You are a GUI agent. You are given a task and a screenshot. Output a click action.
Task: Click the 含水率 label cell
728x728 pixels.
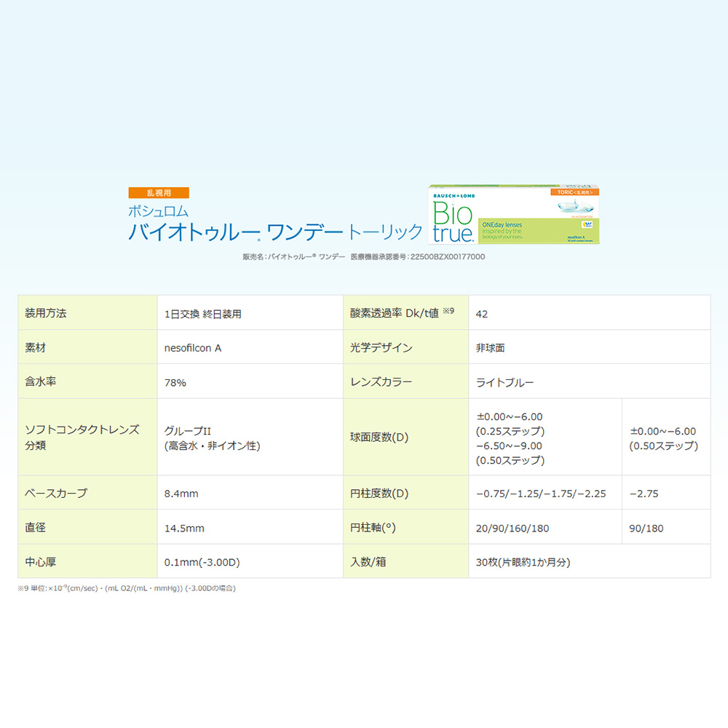pos(88,381)
